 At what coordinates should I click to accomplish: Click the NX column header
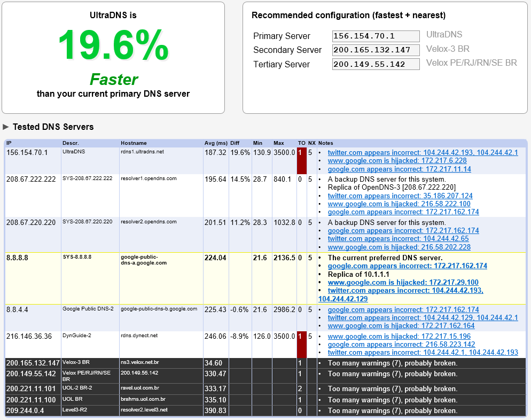click(x=311, y=143)
